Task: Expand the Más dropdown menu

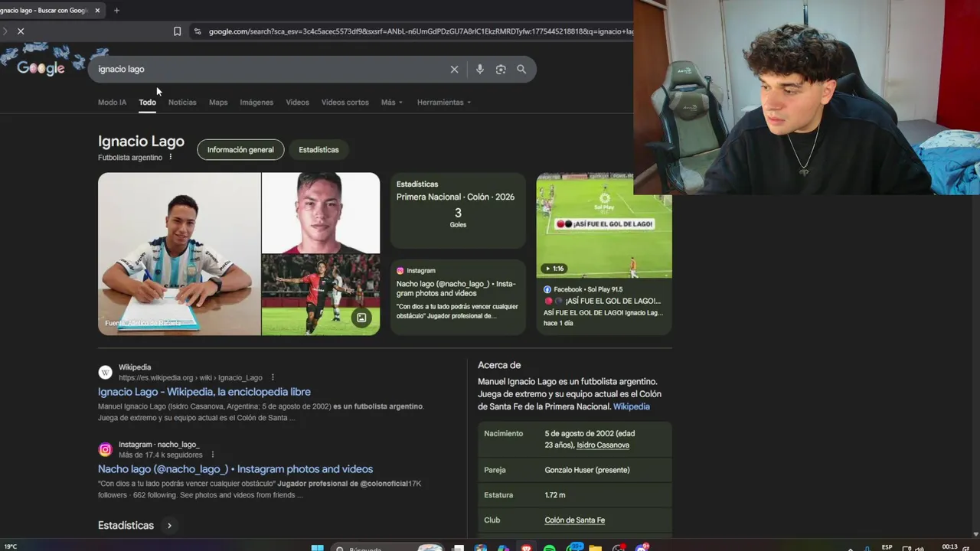Action: pos(391,102)
